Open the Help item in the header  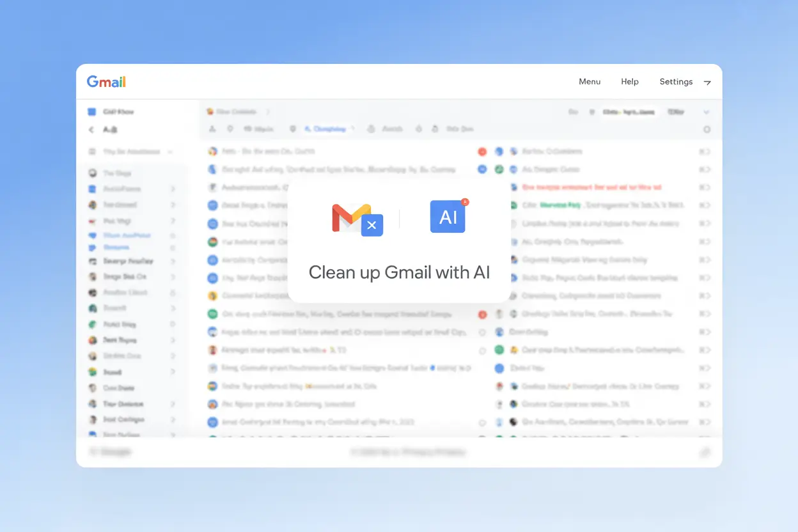[630, 82]
